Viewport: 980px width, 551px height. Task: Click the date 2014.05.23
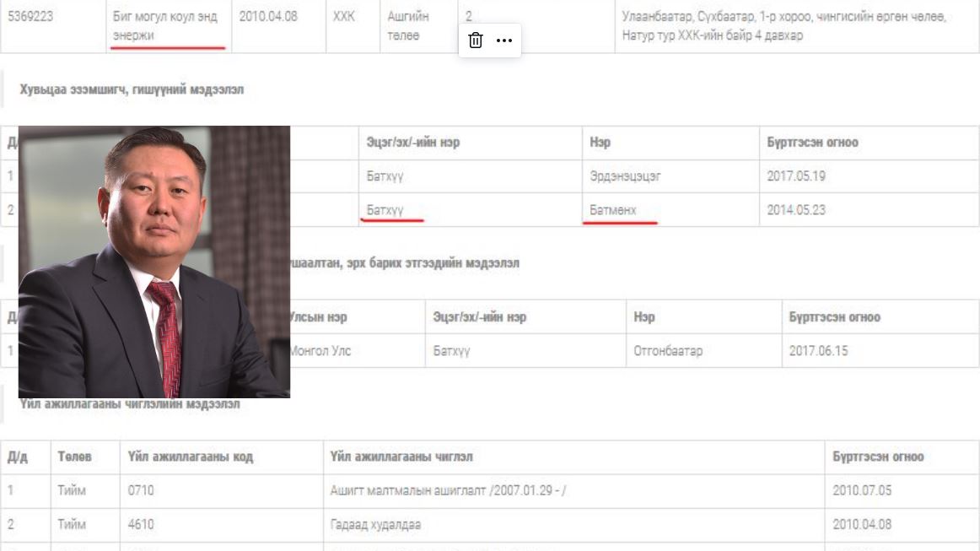(796, 209)
